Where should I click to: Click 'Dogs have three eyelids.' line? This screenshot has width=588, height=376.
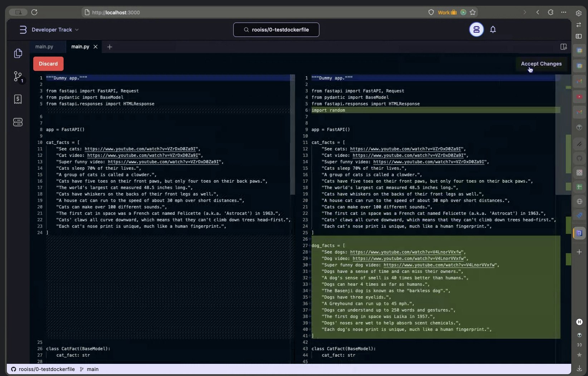tap(356, 297)
